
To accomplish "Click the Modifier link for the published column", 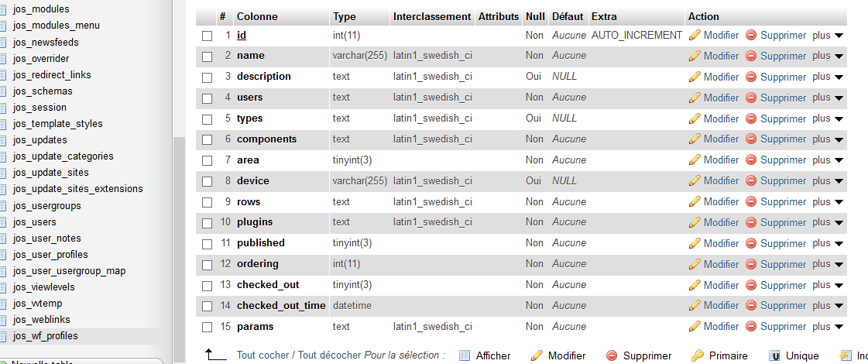I will pos(722,243).
